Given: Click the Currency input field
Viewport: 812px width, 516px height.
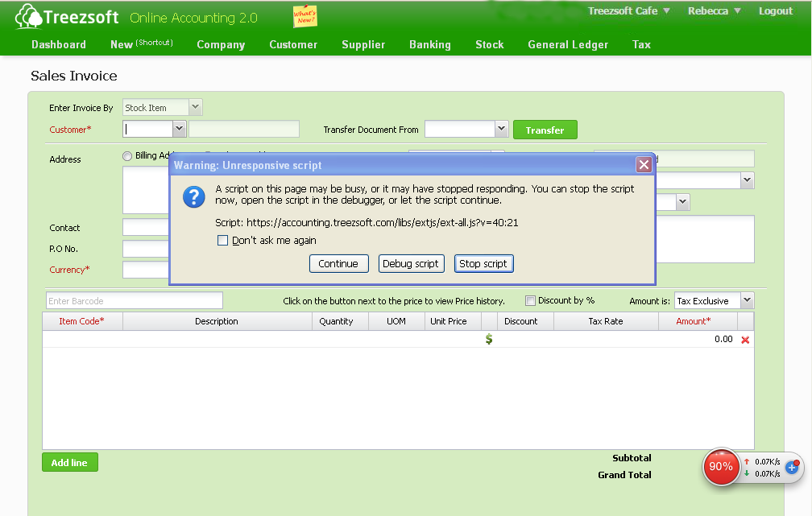Looking at the screenshot, I should pyautogui.click(x=146, y=270).
